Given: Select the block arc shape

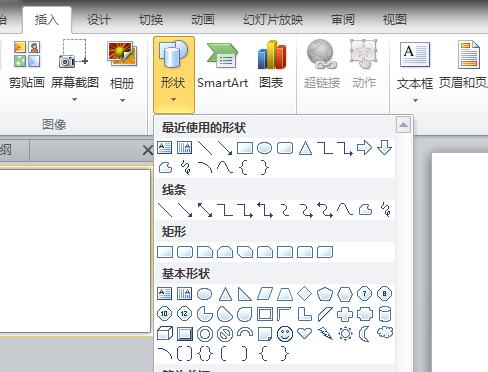Looking at the screenshot, I should coord(245,332).
